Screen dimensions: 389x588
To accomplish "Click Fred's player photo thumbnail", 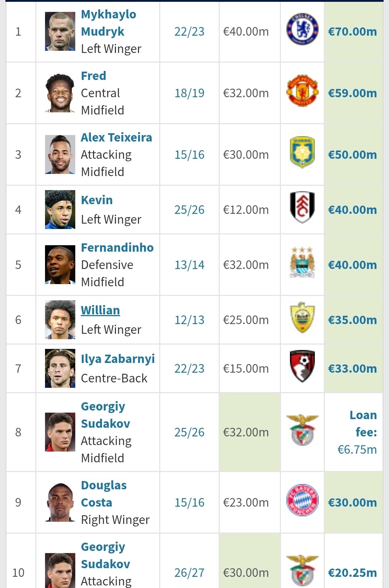I will (x=60, y=93).
